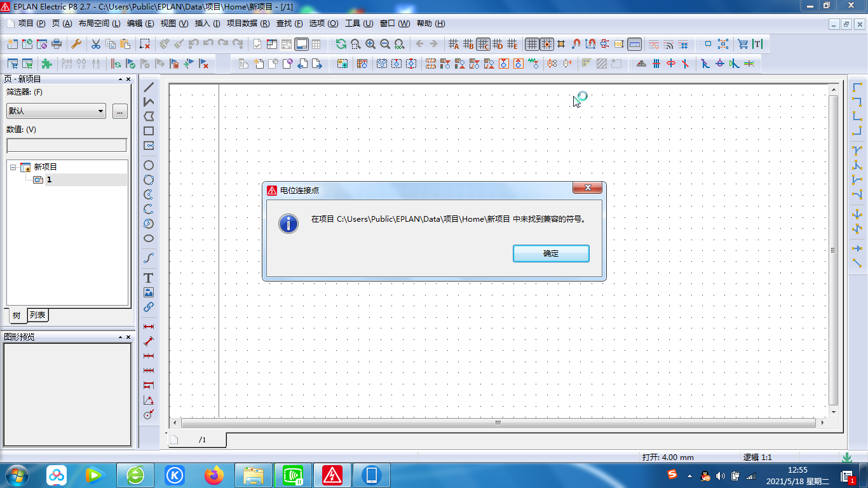The width and height of the screenshot is (868, 488).
Task: Click the filter browse (...) button
Action: [x=119, y=111]
